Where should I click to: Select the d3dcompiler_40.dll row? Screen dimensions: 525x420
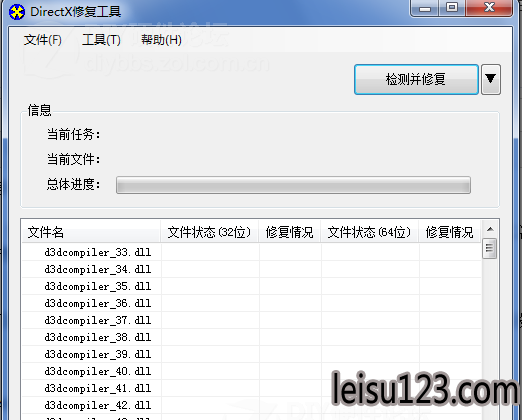click(251, 371)
